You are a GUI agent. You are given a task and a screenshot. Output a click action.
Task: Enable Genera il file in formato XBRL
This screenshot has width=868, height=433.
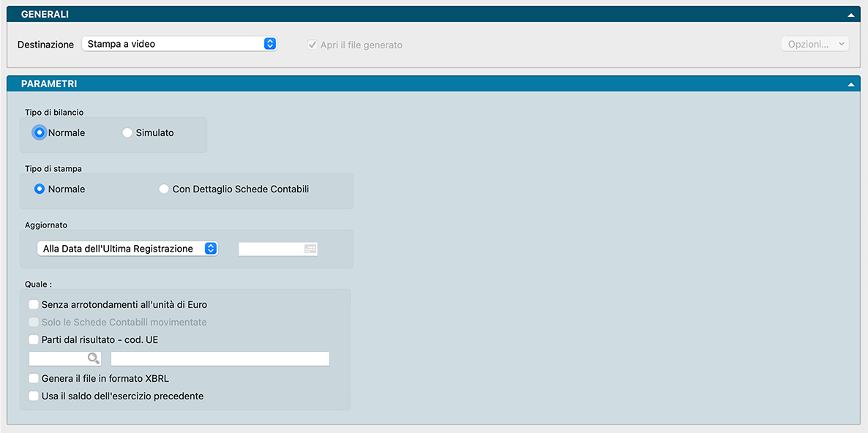[x=34, y=378]
